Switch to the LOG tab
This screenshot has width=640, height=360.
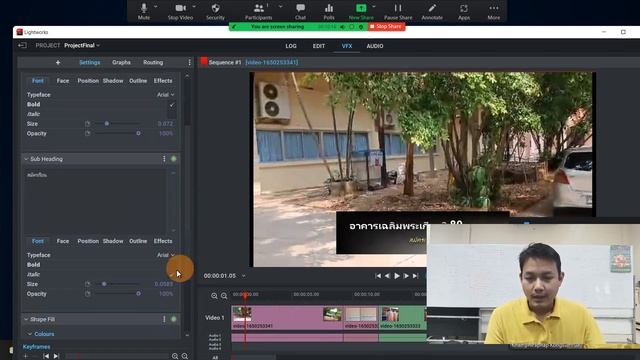tap(291, 46)
